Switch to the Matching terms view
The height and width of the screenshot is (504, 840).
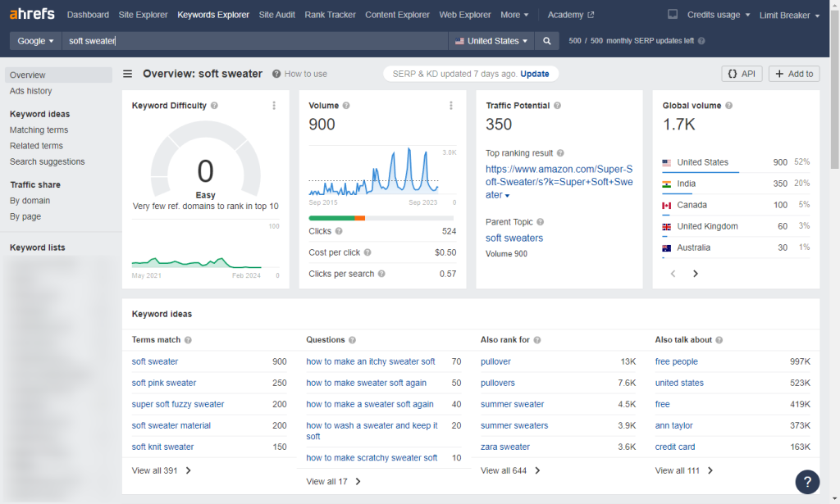[38, 129]
